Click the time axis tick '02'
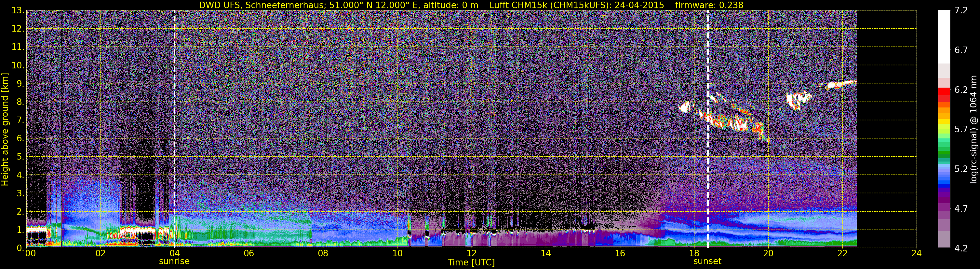Screen dimensions: 980x269 point(101,254)
